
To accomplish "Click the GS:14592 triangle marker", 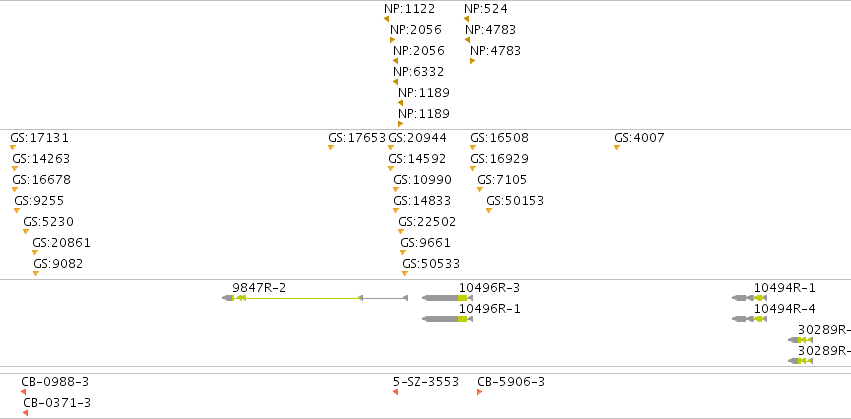I will tap(391, 169).
